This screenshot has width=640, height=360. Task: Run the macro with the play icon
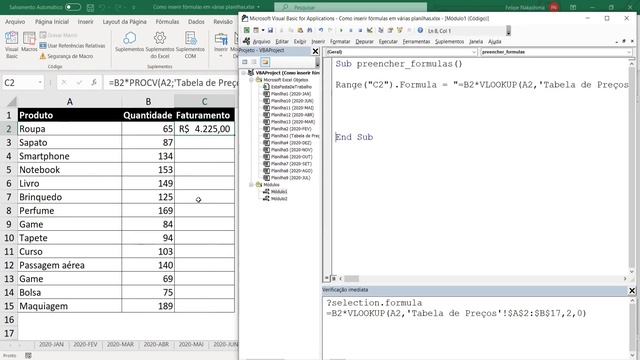tap(341, 30)
